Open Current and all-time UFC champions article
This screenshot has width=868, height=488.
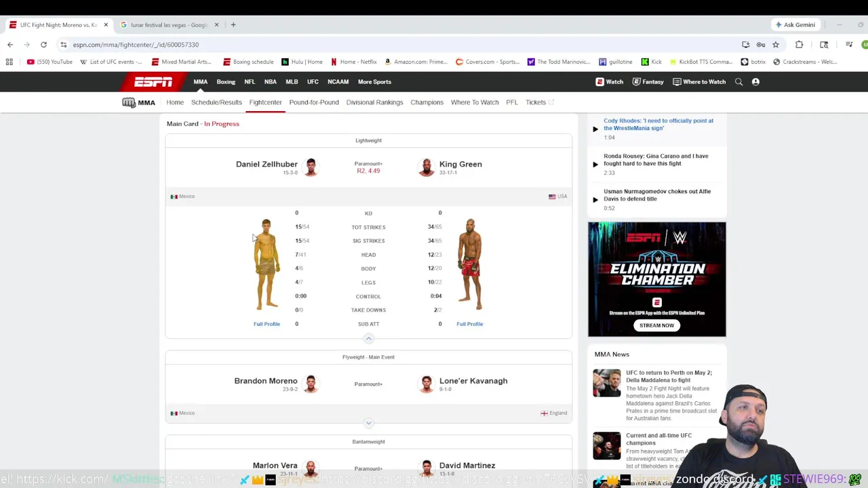pyautogui.click(x=658, y=439)
